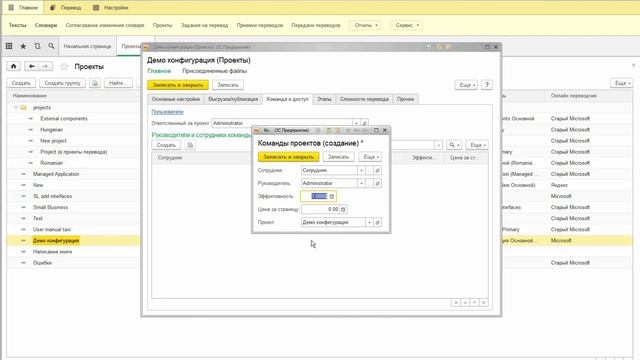Open Задания на перевод command
The width and height of the screenshot is (640, 360).
pos(204,25)
